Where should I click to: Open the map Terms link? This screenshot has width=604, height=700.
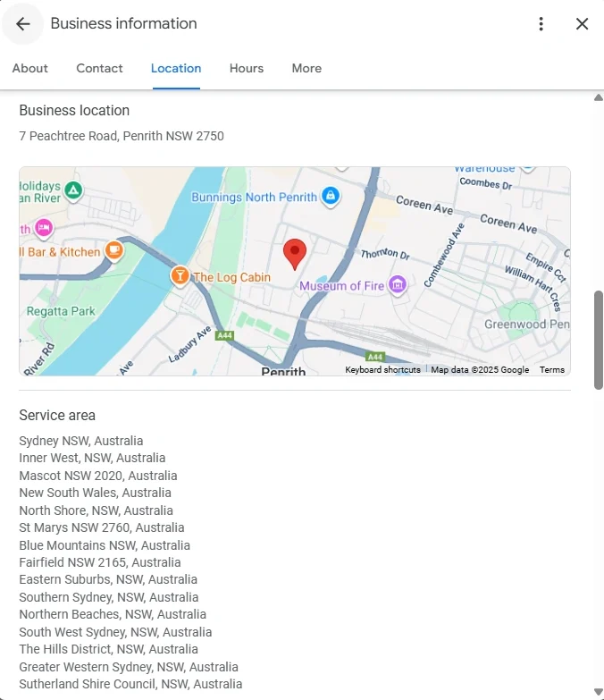tap(552, 369)
